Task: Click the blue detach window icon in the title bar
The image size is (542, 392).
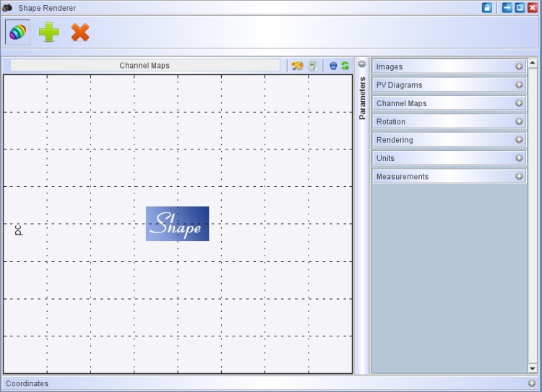Action: point(487,8)
